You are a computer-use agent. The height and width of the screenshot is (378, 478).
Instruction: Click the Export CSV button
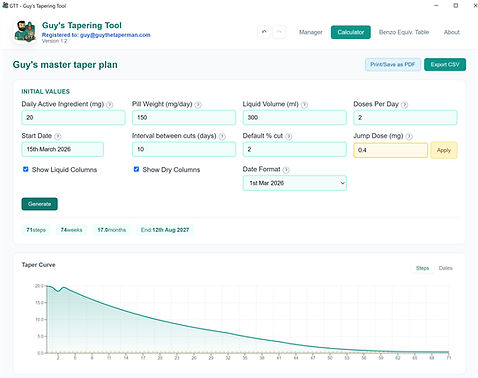pos(445,65)
